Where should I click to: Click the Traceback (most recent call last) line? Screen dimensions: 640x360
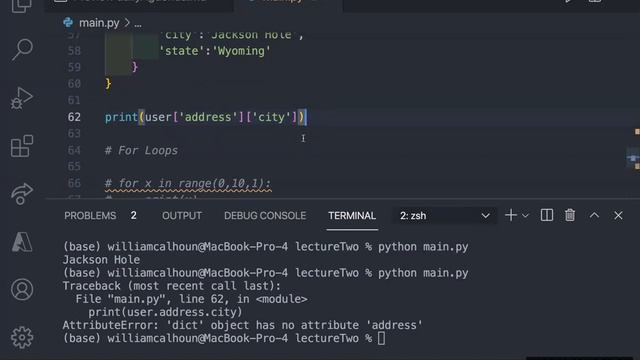click(171, 286)
